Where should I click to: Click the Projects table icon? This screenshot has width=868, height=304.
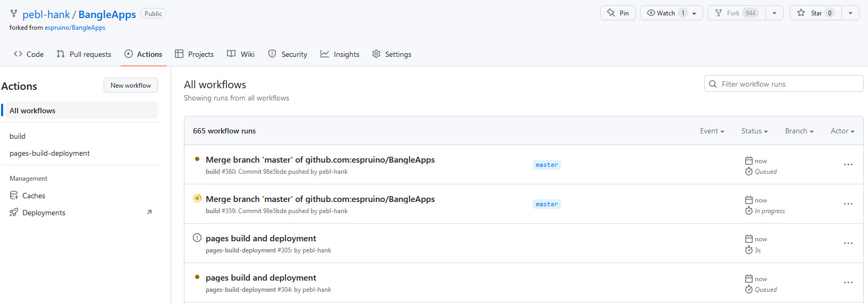tap(179, 54)
